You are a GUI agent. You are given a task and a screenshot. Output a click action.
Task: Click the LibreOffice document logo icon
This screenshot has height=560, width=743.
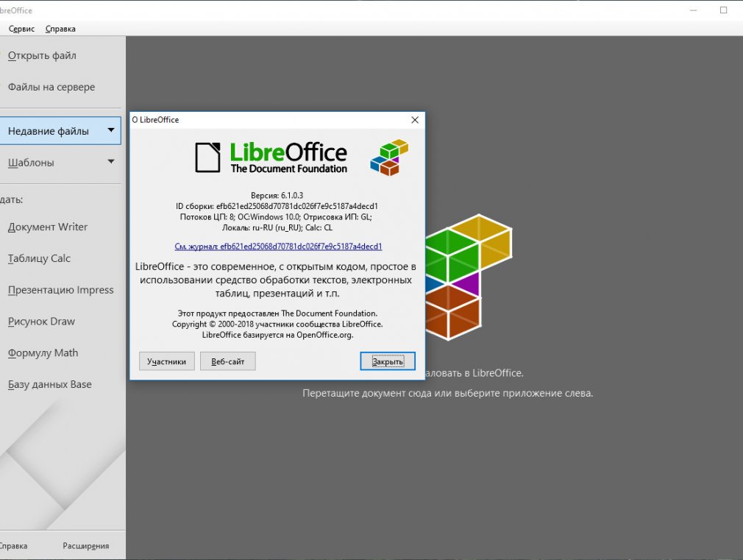pos(208,157)
